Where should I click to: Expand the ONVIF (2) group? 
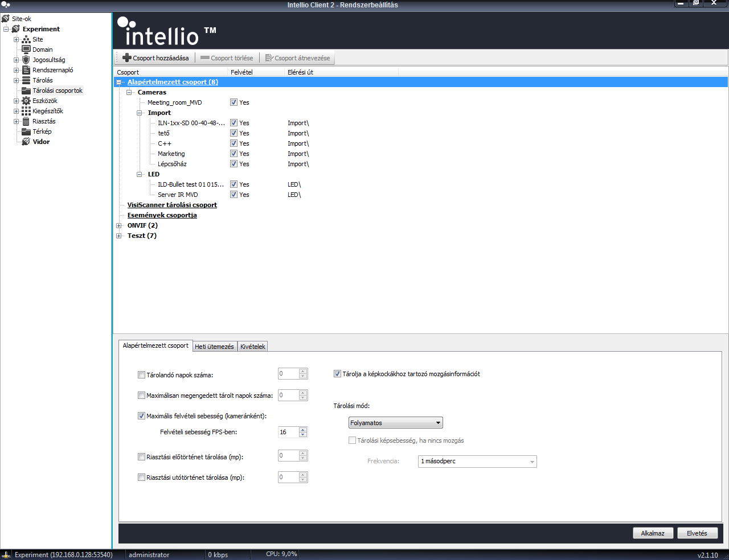click(119, 225)
